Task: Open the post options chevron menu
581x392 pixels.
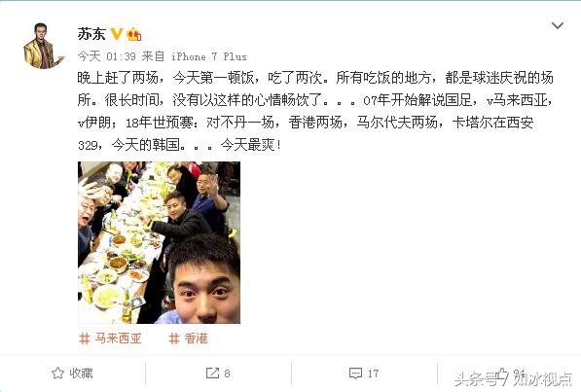Action: [x=558, y=25]
